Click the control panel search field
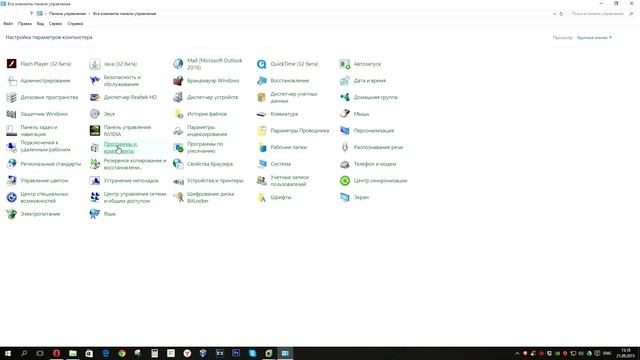The height and width of the screenshot is (360, 640). [602, 13]
